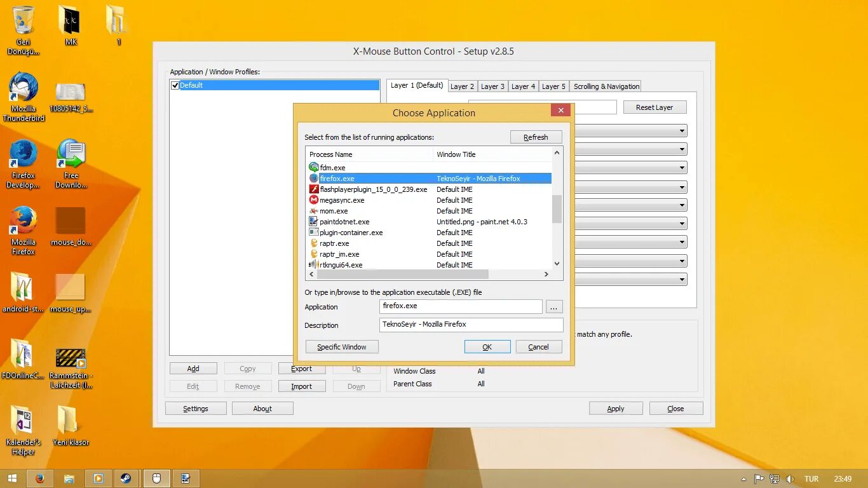Click X-Mouse Button Control taskbar icon
The height and width of the screenshot is (488, 868).
pos(157,478)
